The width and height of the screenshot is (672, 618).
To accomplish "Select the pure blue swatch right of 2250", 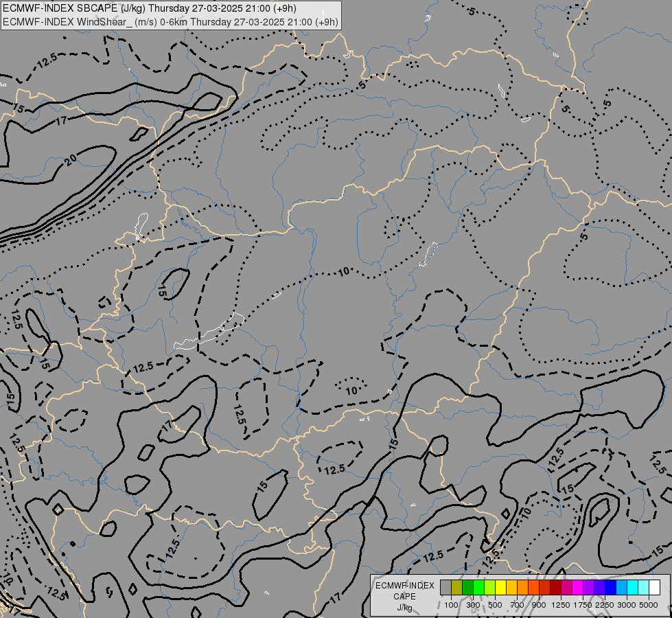I will [x=611, y=587].
